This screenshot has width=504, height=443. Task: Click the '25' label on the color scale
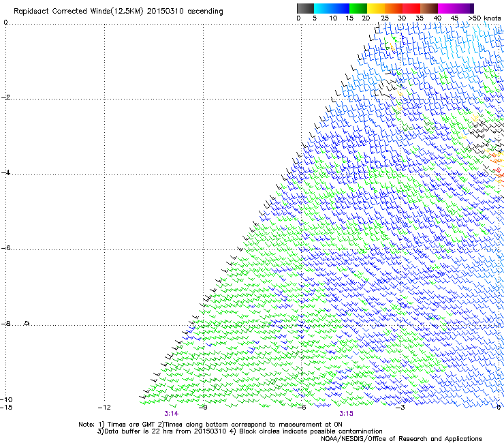tap(385, 18)
